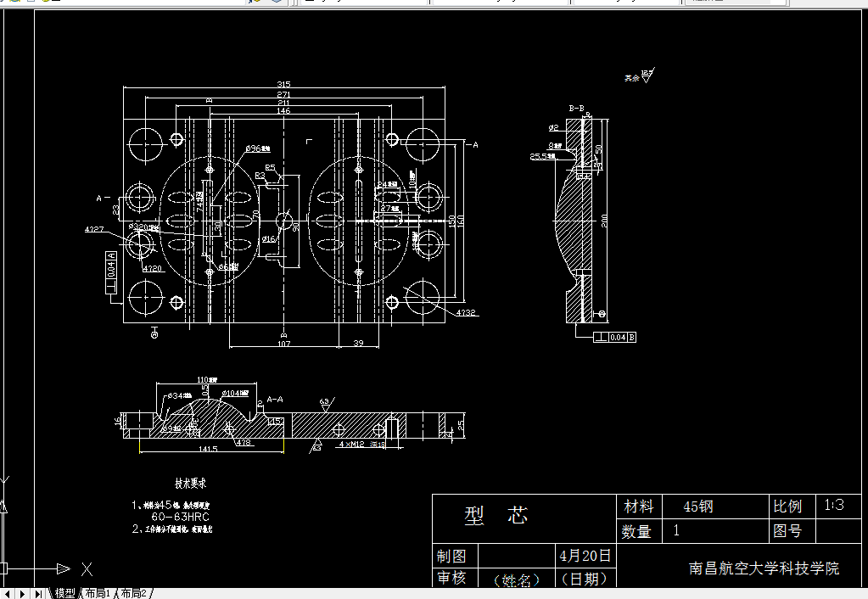Select the 146 dimension text
868x599 pixels.
click(x=283, y=110)
